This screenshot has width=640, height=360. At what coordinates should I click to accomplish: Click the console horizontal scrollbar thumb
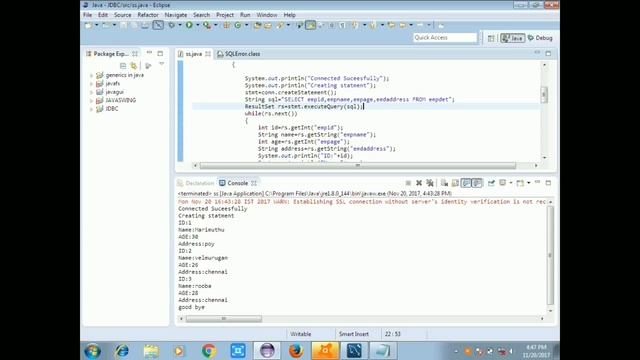tap(224, 318)
